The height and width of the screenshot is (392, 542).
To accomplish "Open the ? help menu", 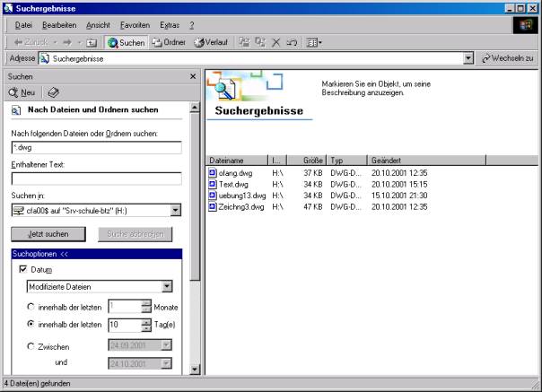I will (x=191, y=25).
